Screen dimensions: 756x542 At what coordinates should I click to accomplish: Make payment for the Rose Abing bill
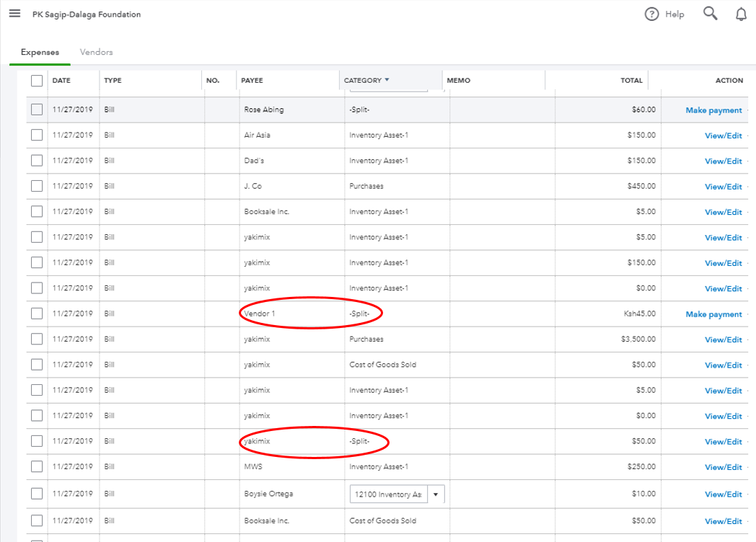pyautogui.click(x=713, y=110)
